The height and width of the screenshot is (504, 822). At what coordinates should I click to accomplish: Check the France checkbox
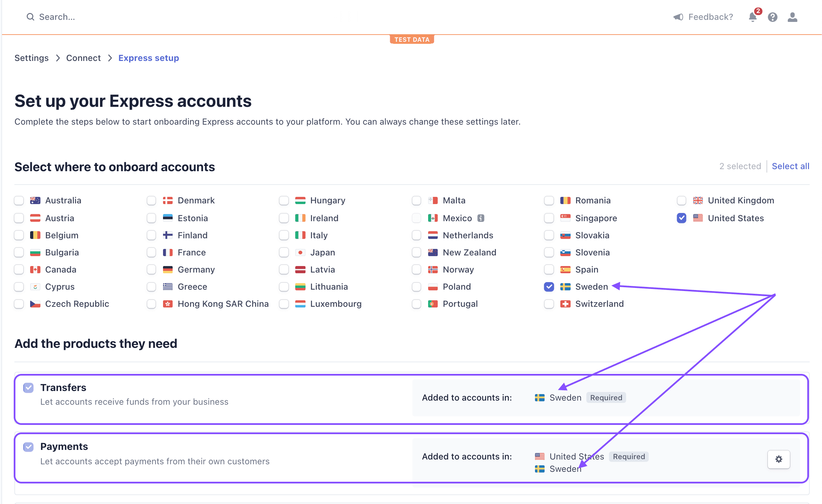click(151, 252)
